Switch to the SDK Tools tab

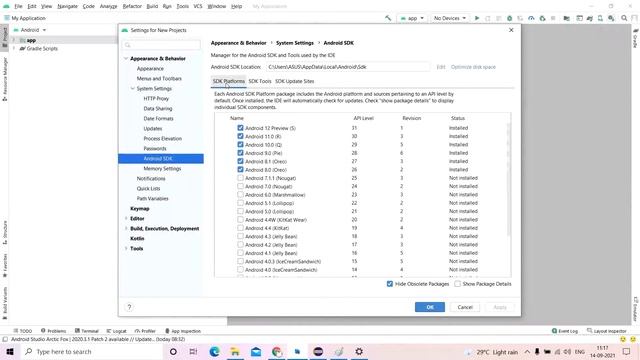click(260, 81)
